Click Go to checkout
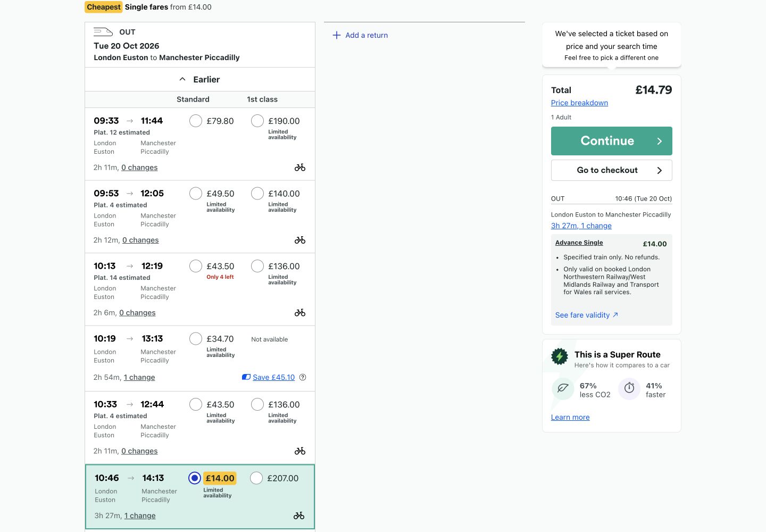Image resolution: width=766 pixels, height=532 pixels. coord(612,170)
